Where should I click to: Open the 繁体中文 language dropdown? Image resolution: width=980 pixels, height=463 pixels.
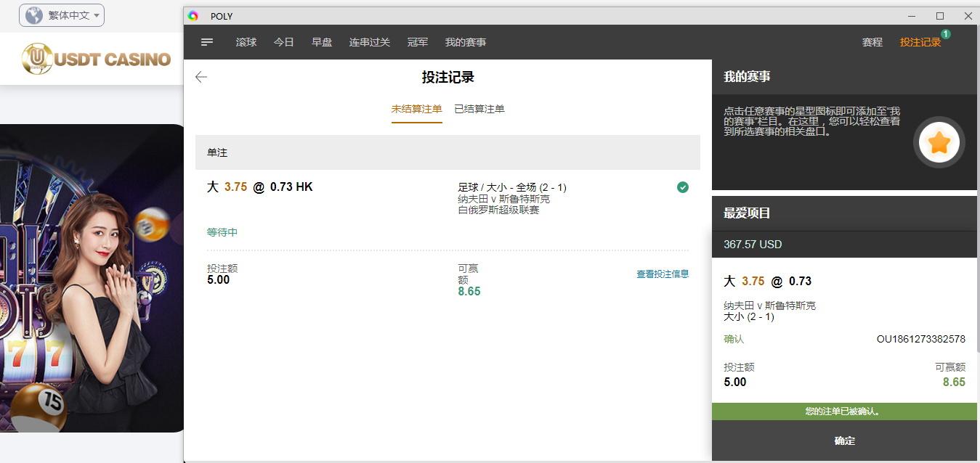click(62, 15)
